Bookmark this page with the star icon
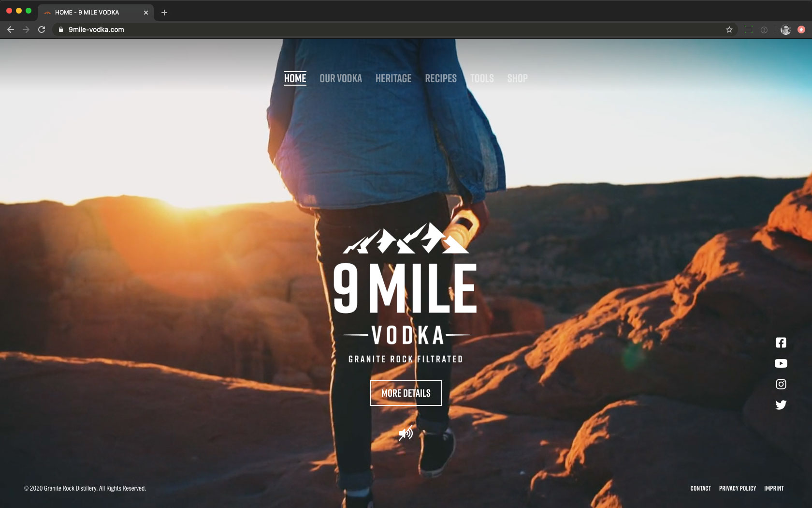 pos(729,30)
